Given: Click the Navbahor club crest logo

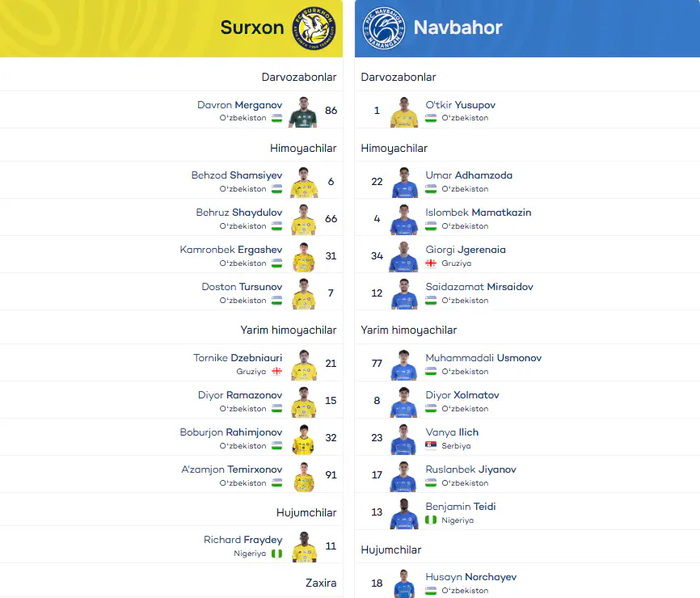Looking at the screenshot, I should [x=384, y=28].
